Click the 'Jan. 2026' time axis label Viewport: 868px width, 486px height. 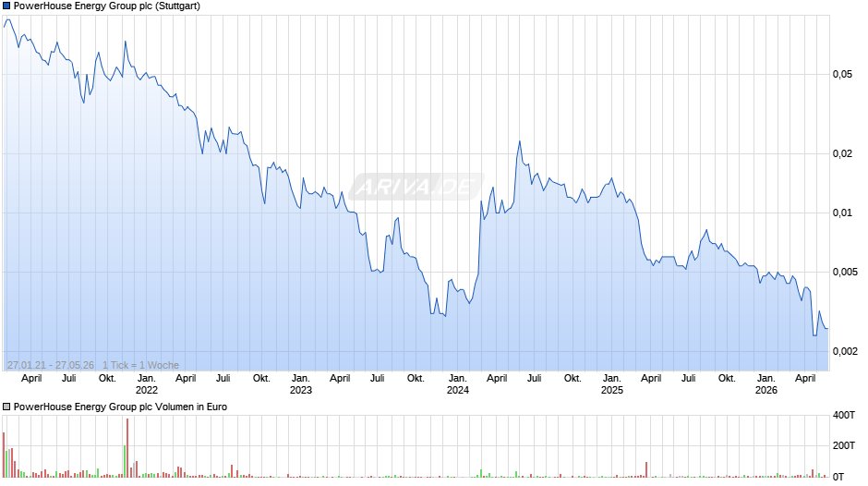(x=766, y=384)
